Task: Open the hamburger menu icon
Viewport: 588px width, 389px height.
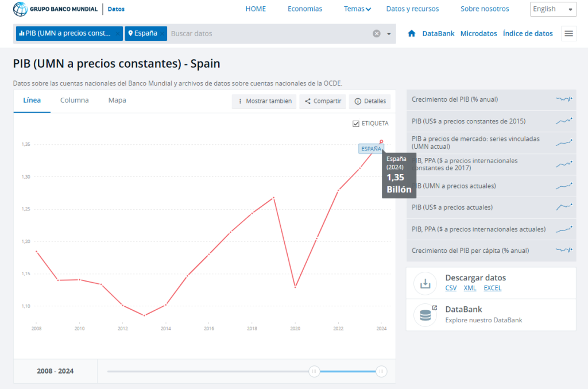Action: click(x=568, y=33)
